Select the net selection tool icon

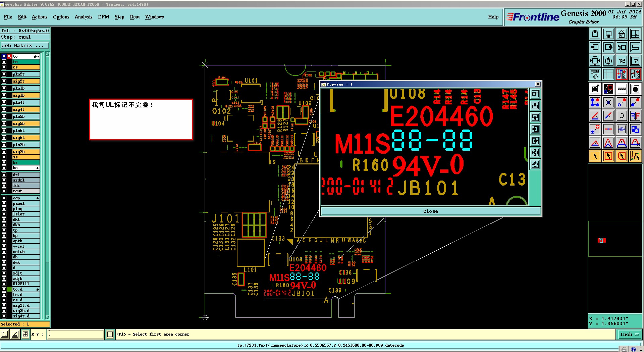[635, 156]
